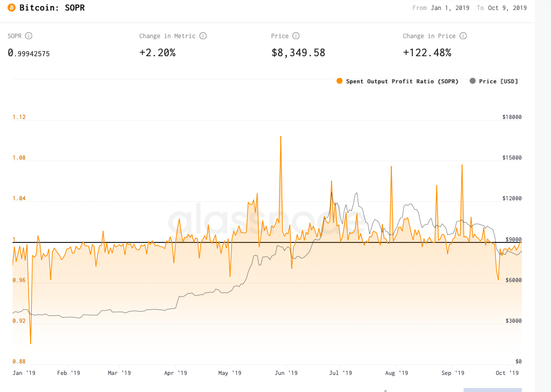Click the Apr '19 x-axis label

(175, 373)
